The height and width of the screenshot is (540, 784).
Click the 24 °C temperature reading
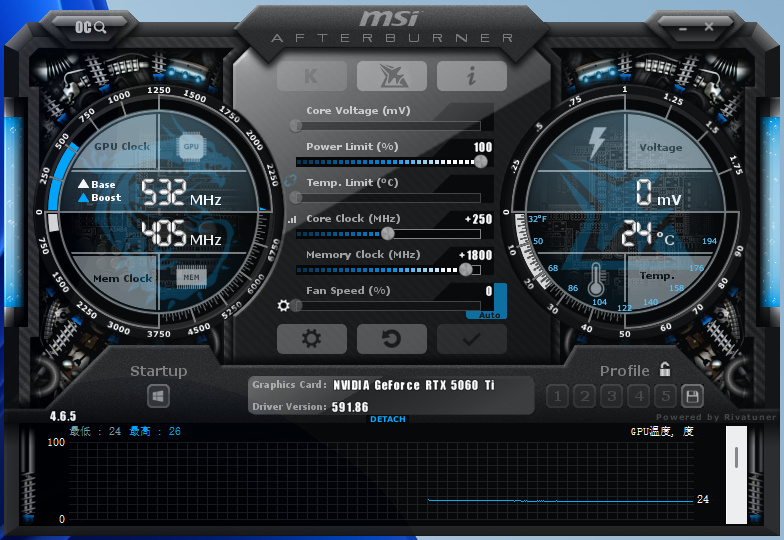point(648,234)
